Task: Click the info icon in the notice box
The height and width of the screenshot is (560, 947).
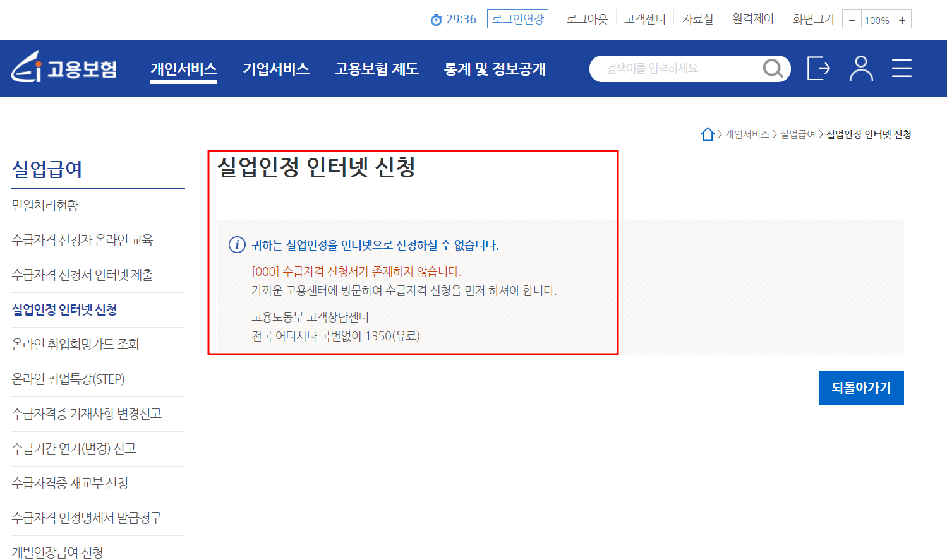Action: pos(236,246)
